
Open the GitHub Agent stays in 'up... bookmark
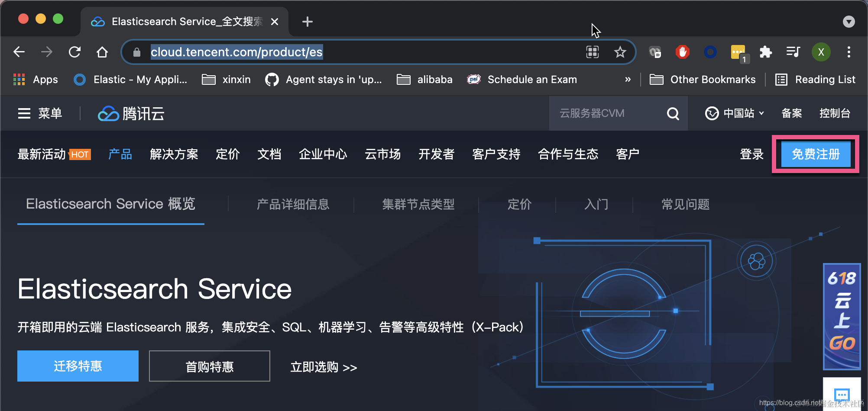tap(324, 80)
